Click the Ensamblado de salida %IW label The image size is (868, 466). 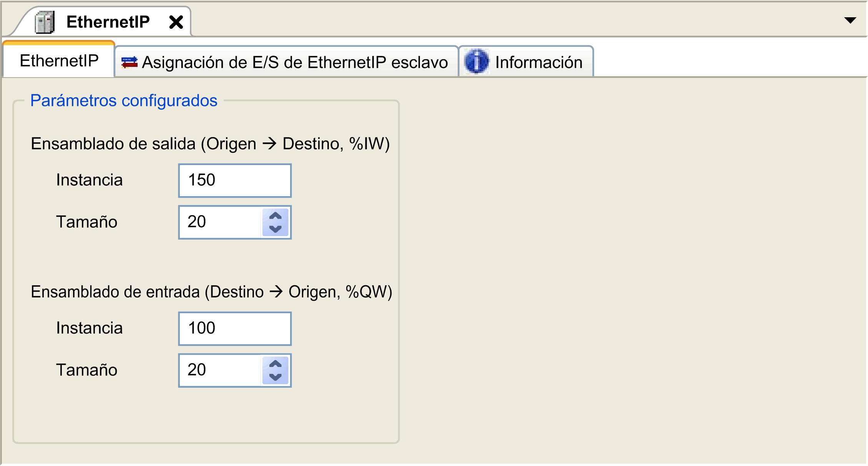[x=210, y=144]
